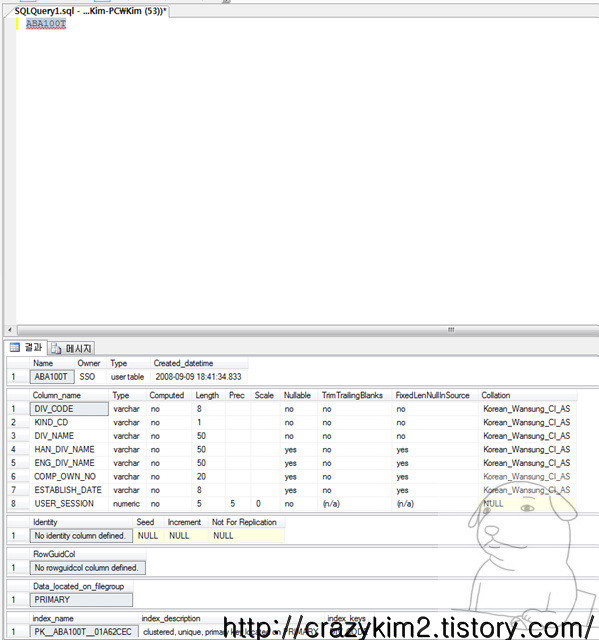
Task: Open the 결과 results tab
Action: point(27,347)
